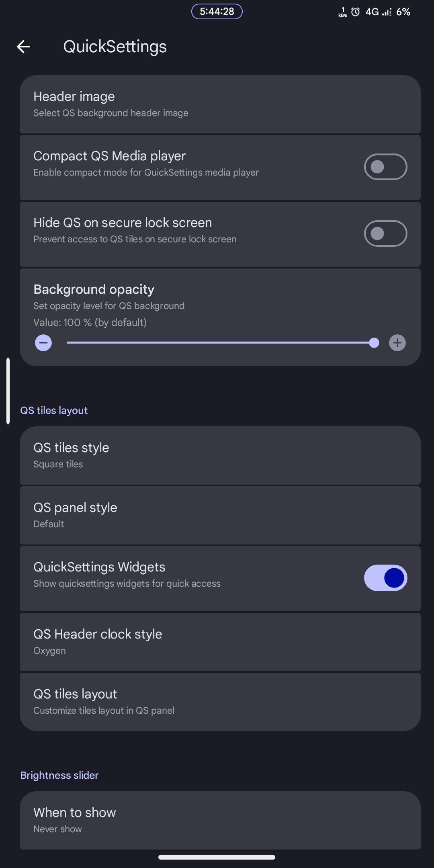The height and width of the screenshot is (868, 434).
Task: Open When to show brightness option
Action: tap(220, 820)
